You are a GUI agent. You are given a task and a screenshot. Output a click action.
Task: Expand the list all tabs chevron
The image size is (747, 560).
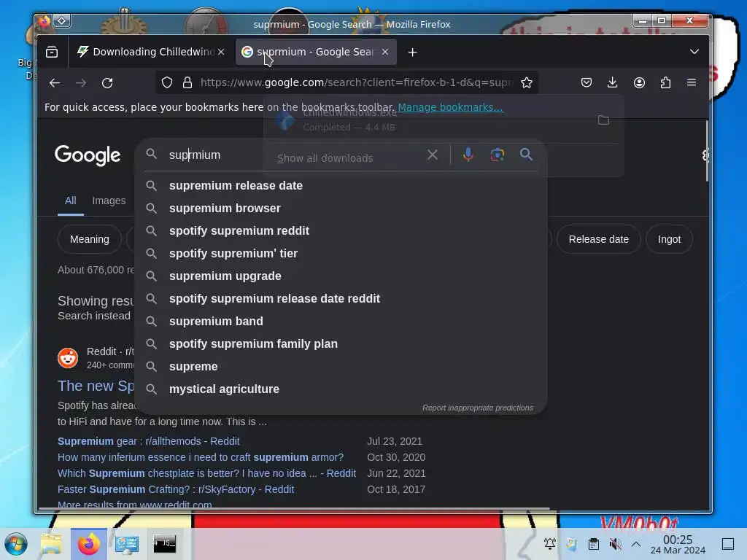[694, 52]
